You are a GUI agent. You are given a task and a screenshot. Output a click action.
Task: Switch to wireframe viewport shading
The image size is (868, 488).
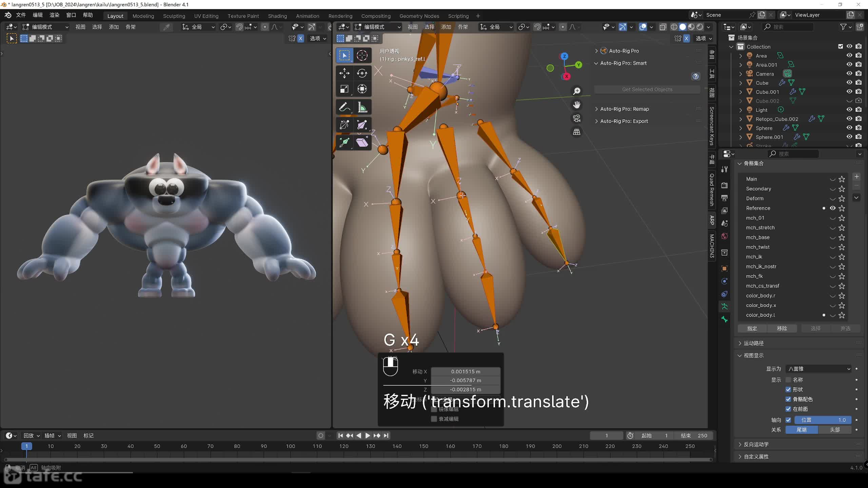pyautogui.click(x=674, y=27)
